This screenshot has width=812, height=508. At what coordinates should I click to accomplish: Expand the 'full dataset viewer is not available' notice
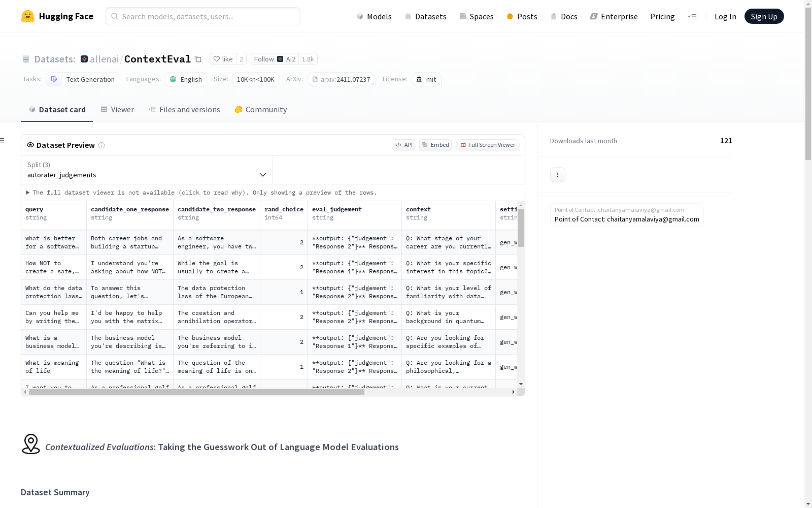[201, 193]
